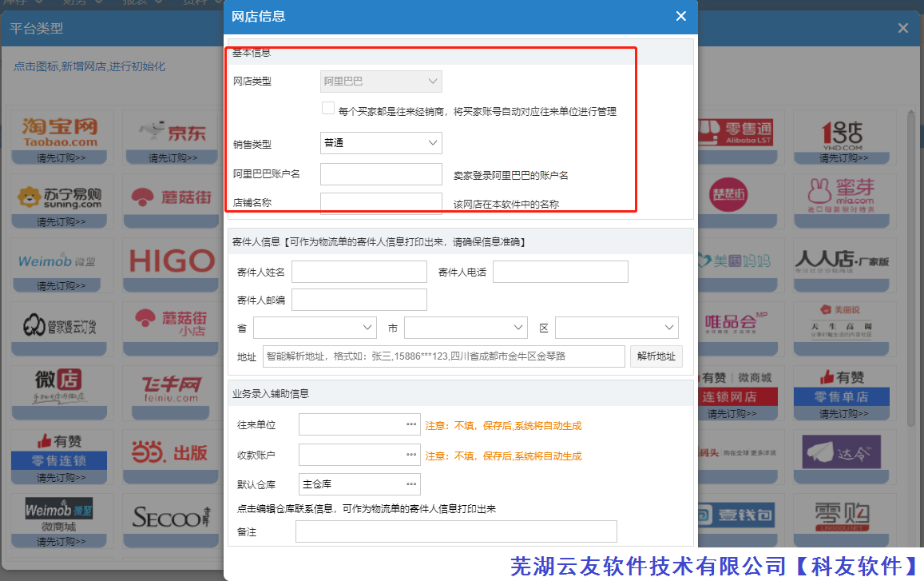Open 收款账户 lookup ellipsis button
The height and width of the screenshot is (581, 924).
click(410, 455)
